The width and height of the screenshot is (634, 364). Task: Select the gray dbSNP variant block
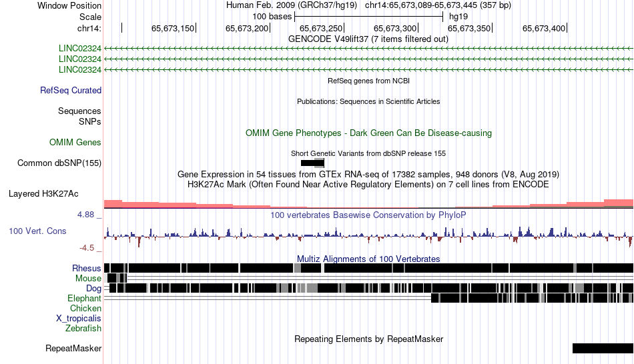320,163
